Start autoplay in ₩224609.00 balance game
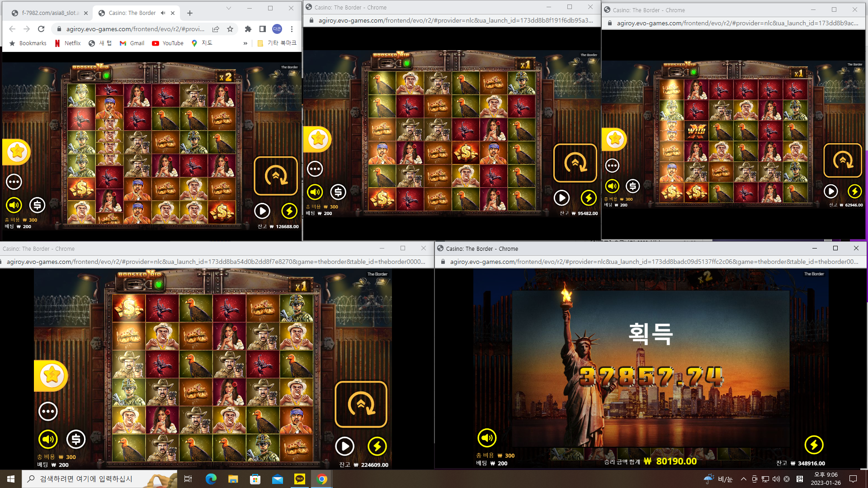 tap(344, 446)
